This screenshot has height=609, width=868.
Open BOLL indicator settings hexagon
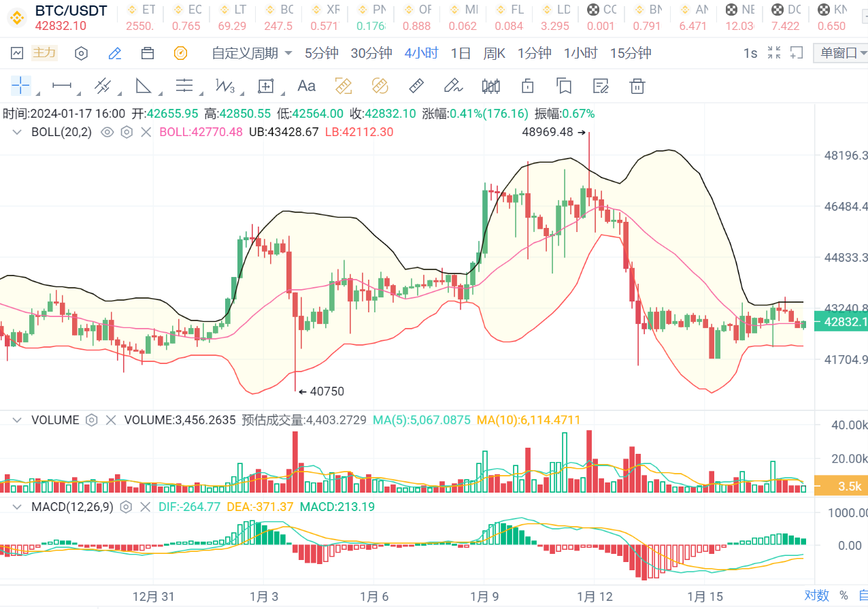pyautogui.click(x=127, y=132)
